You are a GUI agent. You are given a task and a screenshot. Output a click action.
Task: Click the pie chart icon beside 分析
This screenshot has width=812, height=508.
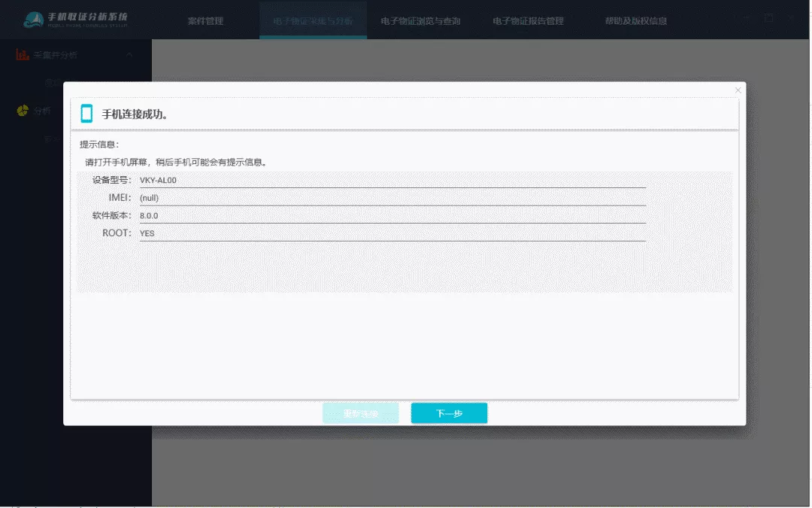23,111
